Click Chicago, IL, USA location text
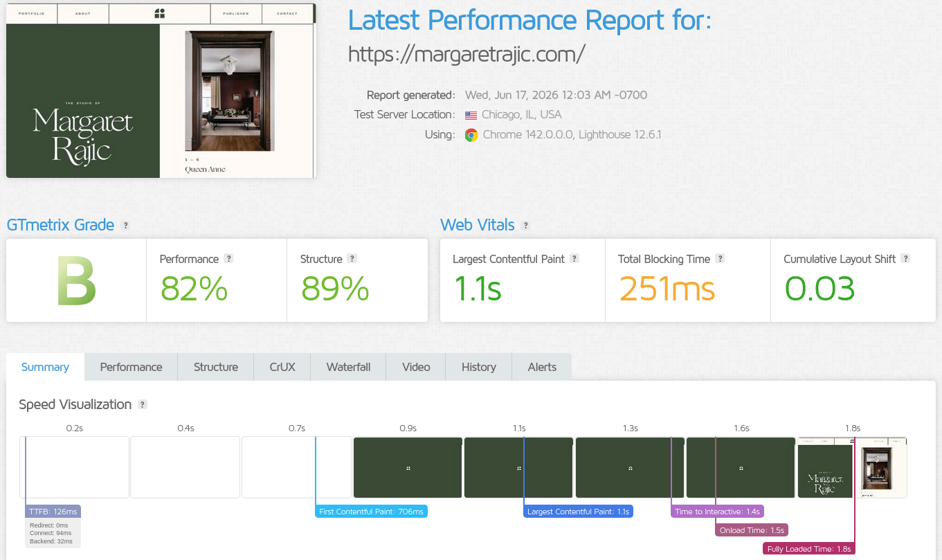Viewport: 942px width, 560px height. coord(522,115)
